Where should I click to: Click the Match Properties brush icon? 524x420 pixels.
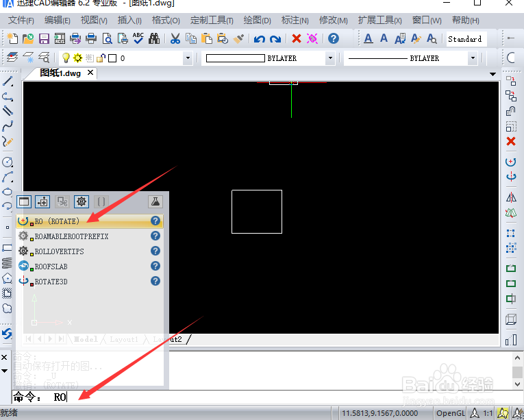238,39
